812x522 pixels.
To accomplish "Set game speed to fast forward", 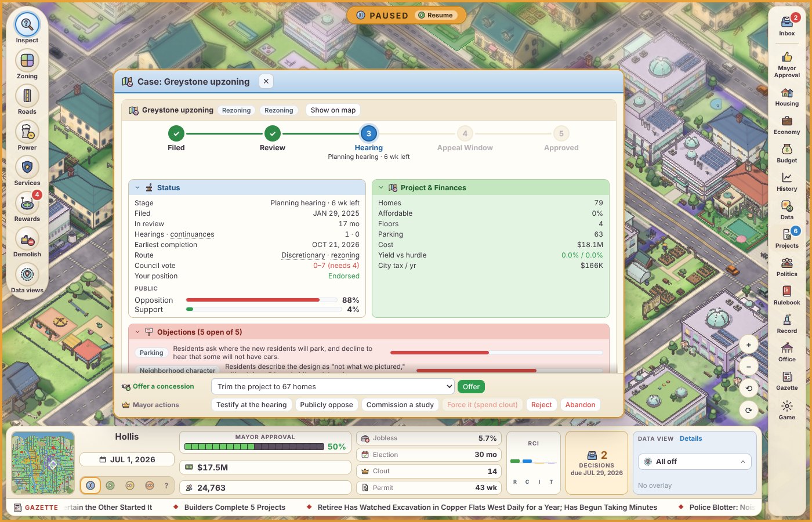I will point(130,485).
